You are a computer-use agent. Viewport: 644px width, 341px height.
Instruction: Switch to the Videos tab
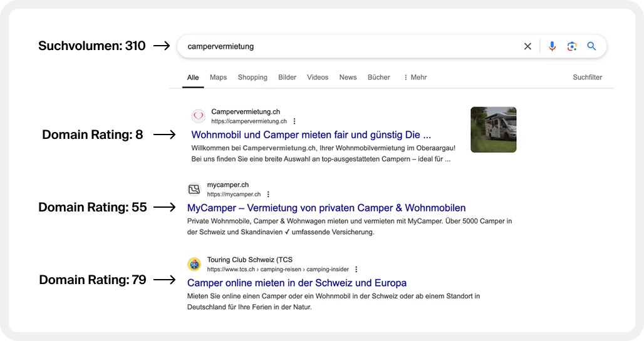(x=318, y=77)
